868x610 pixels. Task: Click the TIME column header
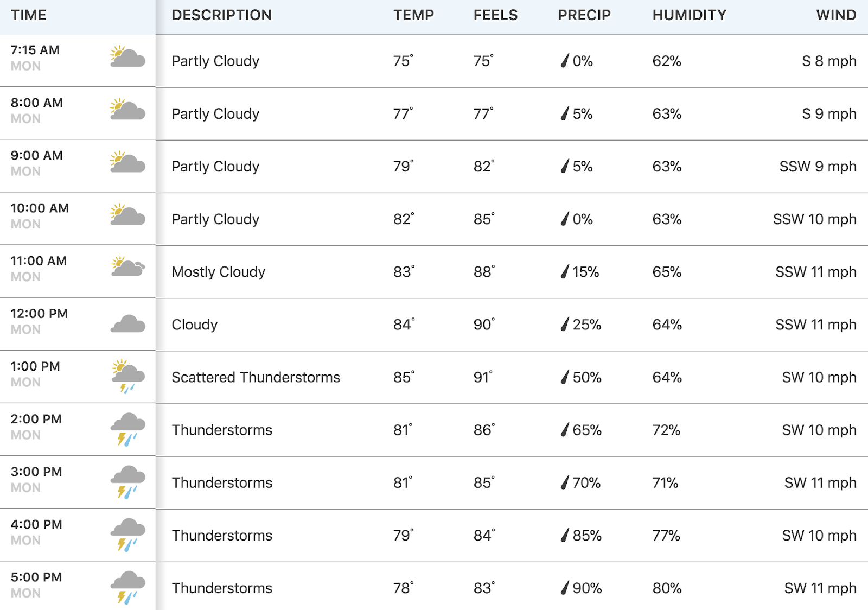[x=29, y=15]
